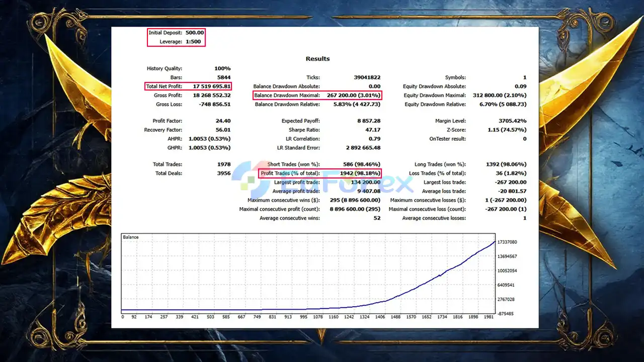Click the Initial Deposit 500.00 value
The height and width of the screenshot is (362, 644).
(x=195, y=33)
